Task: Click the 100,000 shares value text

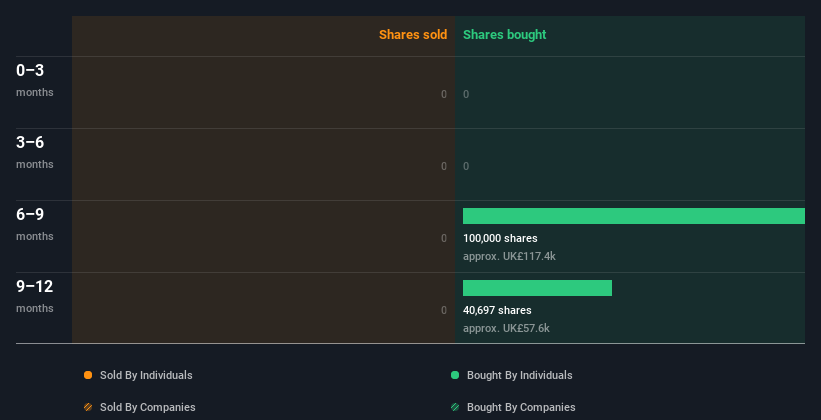Action: [x=500, y=238]
